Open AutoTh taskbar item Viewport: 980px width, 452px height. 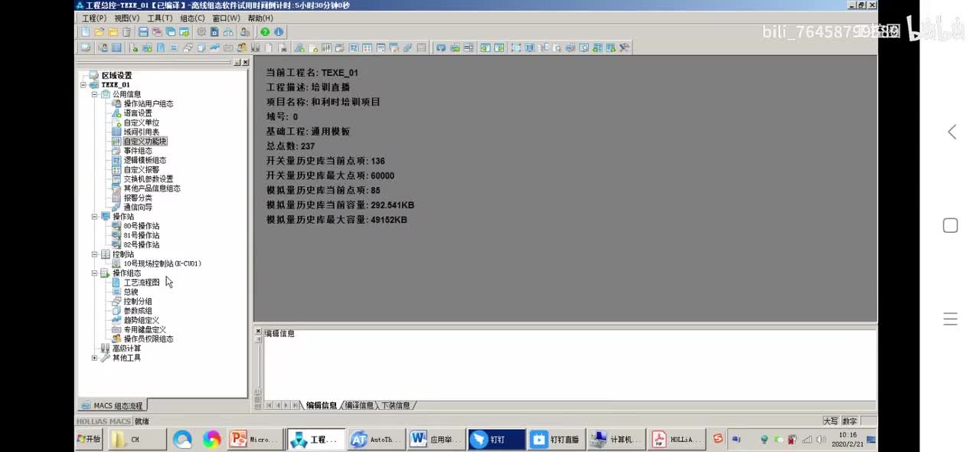pyautogui.click(x=376, y=439)
